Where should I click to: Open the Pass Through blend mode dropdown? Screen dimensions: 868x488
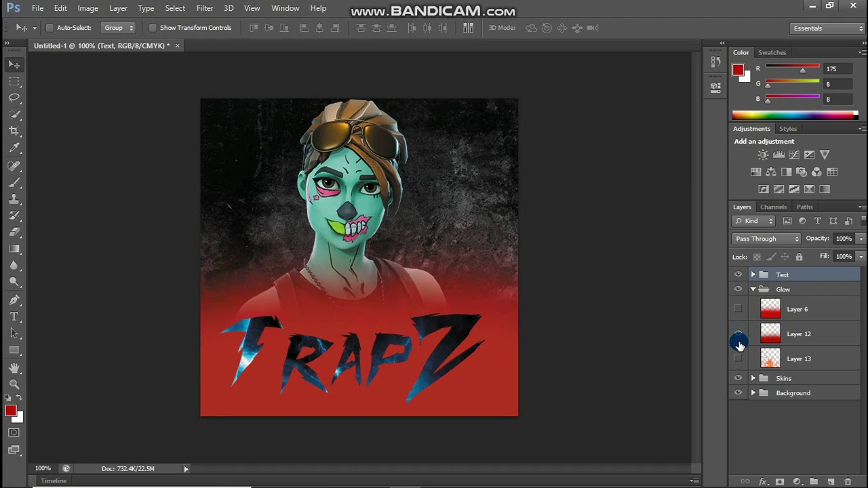766,239
